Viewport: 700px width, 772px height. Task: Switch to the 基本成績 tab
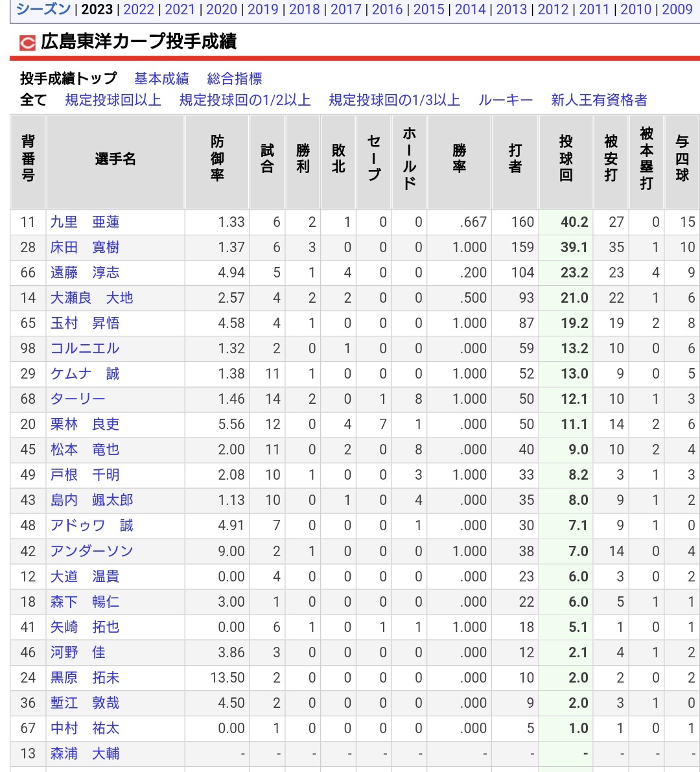click(161, 78)
